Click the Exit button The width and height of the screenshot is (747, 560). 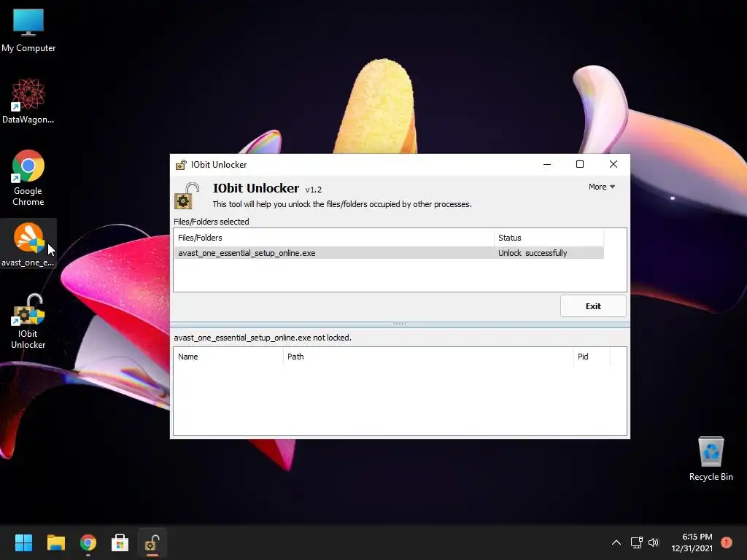593,306
